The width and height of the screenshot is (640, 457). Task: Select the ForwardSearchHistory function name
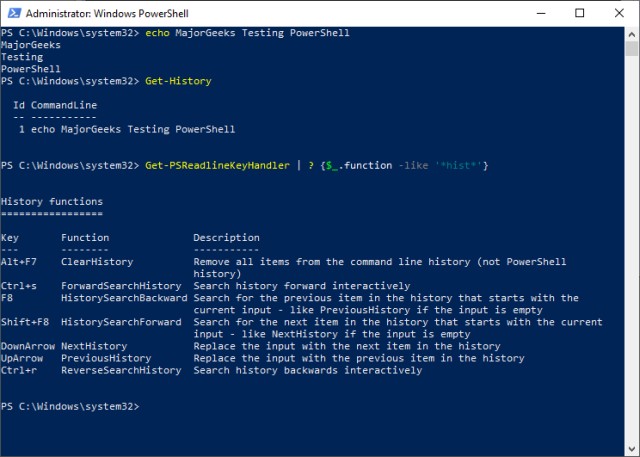pyautogui.click(x=121, y=286)
